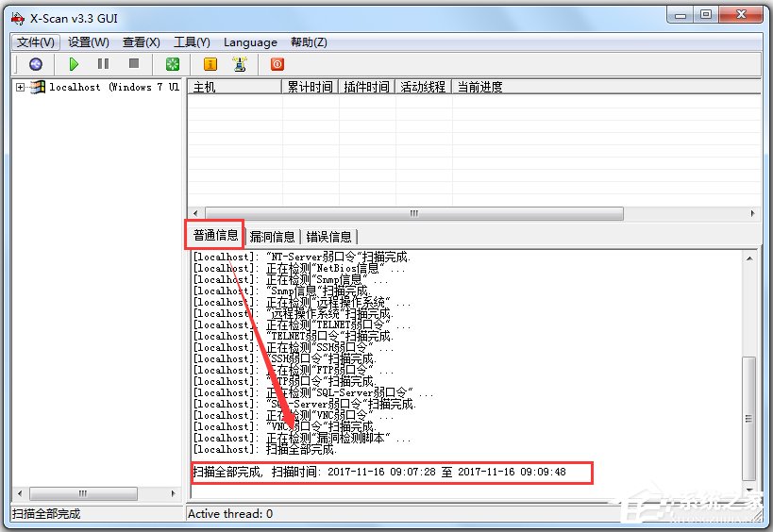Click host list scroll right arrow

click(x=752, y=213)
